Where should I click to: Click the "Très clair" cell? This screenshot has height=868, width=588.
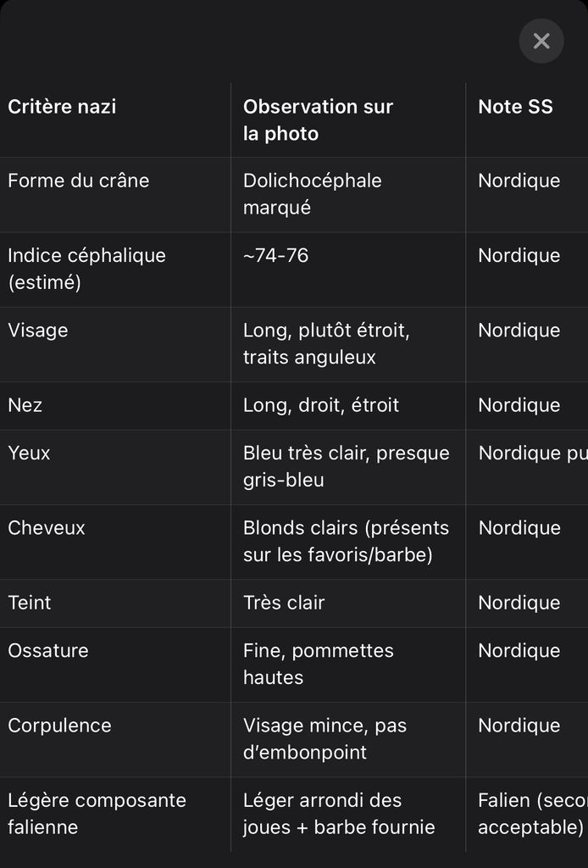pyautogui.click(x=284, y=603)
